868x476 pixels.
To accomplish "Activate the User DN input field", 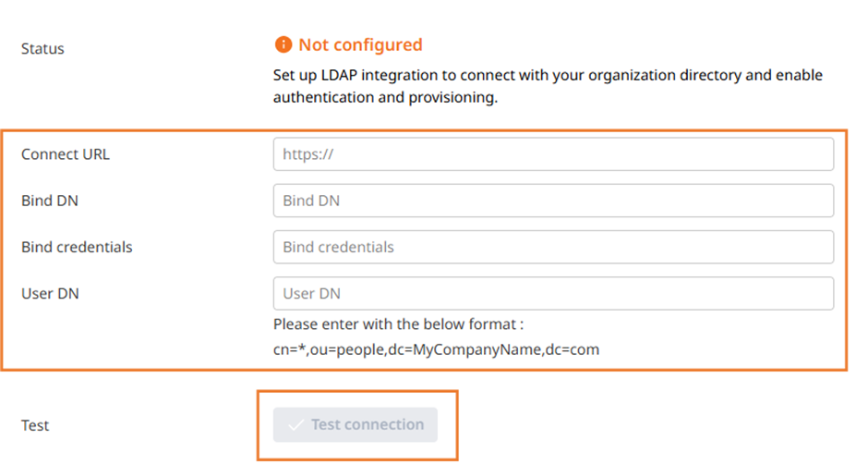I will coord(553,294).
